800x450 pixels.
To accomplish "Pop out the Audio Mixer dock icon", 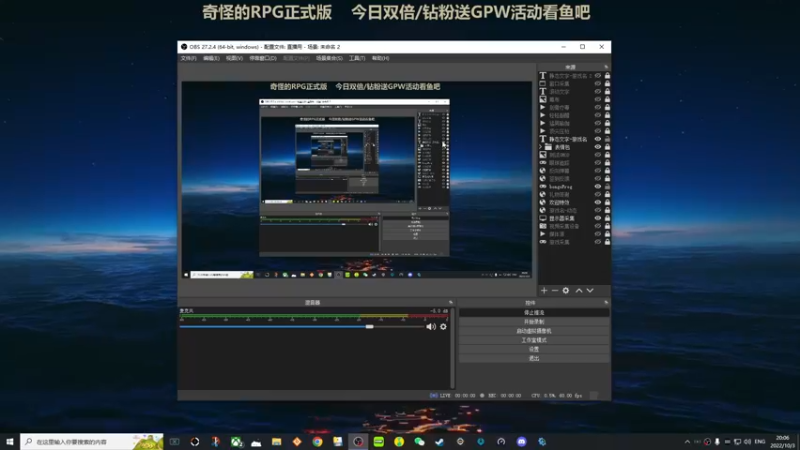I will coord(451,303).
